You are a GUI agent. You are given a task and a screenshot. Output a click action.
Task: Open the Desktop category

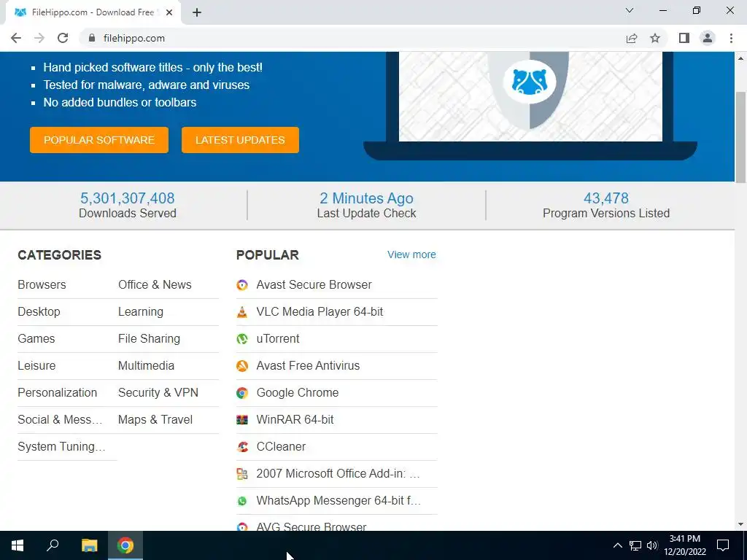coord(39,312)
